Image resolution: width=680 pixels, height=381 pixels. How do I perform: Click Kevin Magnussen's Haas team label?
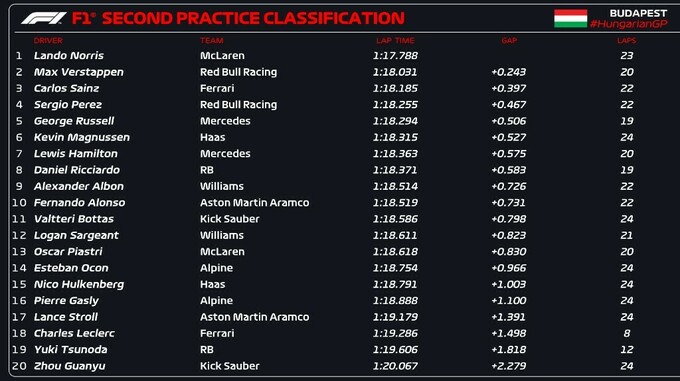[x=212, y=137]
